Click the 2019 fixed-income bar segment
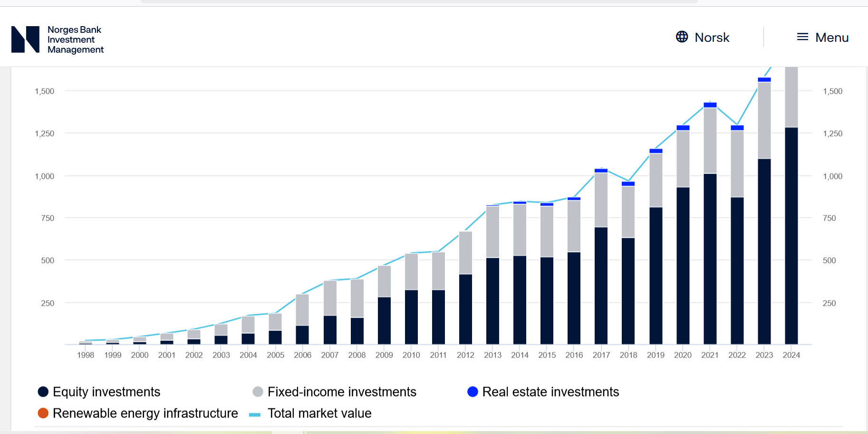This screenshot has width=868, height=434. (x=656, y=180)
